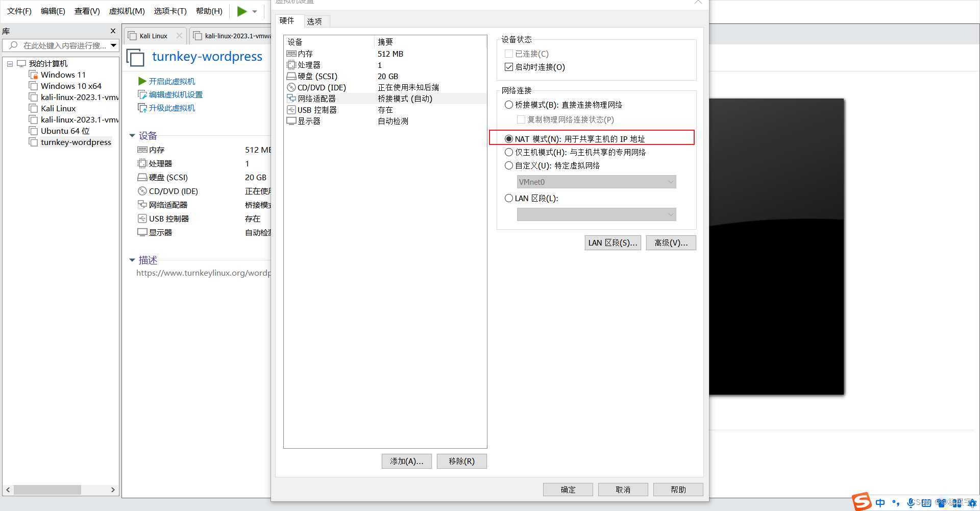Select 处理器 icon in dialog hardware list
The width and height of the screenshot is (980, 511).
291,65
